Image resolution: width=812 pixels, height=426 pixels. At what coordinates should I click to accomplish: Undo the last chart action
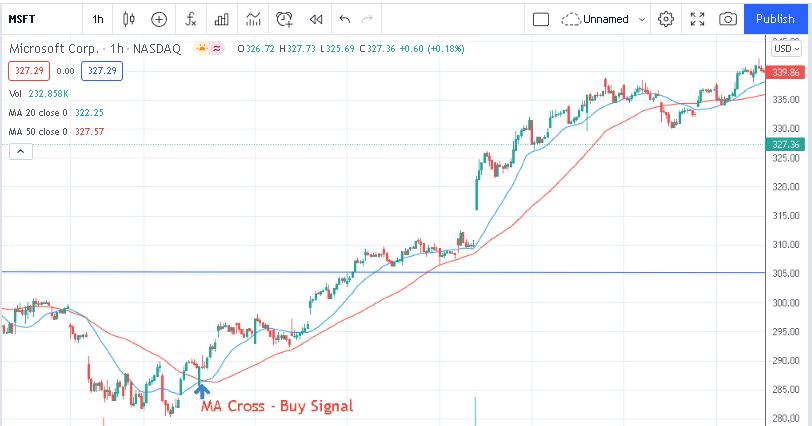(x=344, y=19)
